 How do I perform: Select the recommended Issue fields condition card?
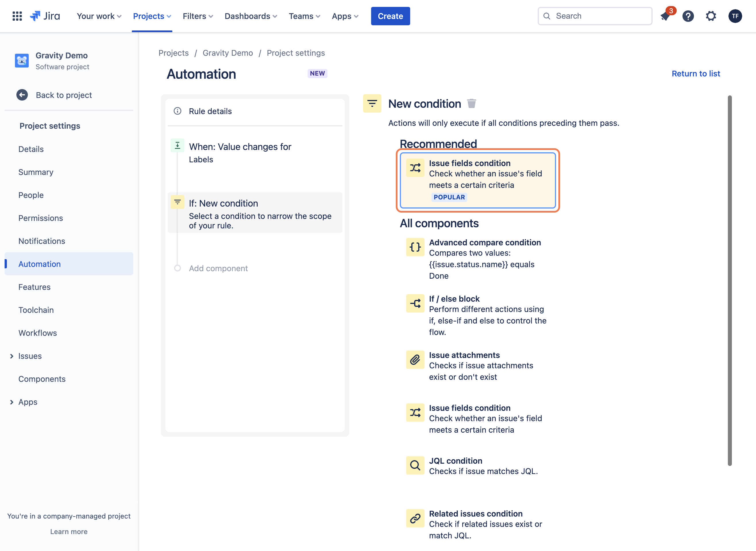click(x=478, y=180)
